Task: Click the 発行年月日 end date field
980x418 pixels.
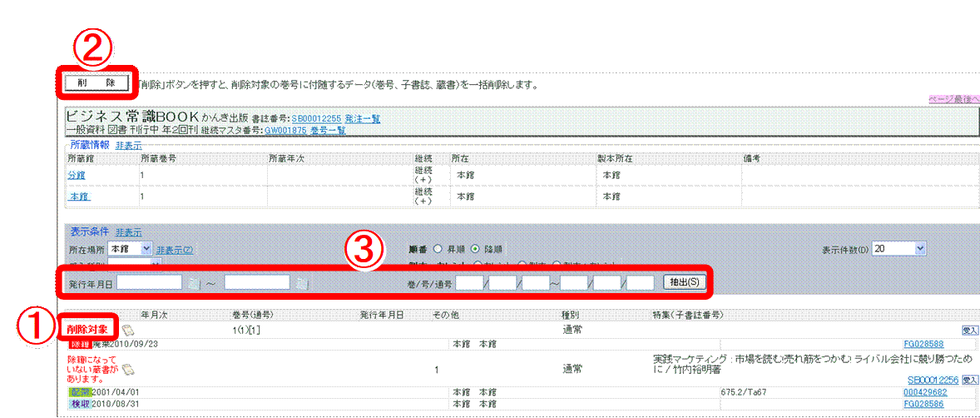Action: [257, 283]
